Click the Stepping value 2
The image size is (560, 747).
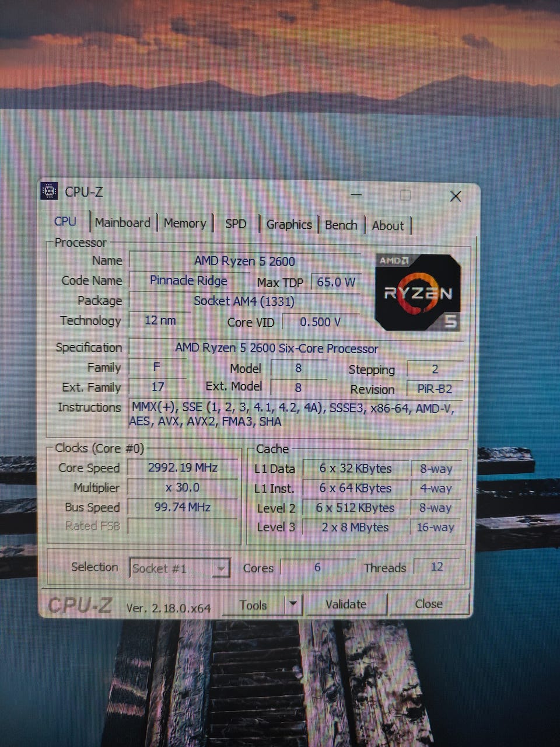point(435,369)
